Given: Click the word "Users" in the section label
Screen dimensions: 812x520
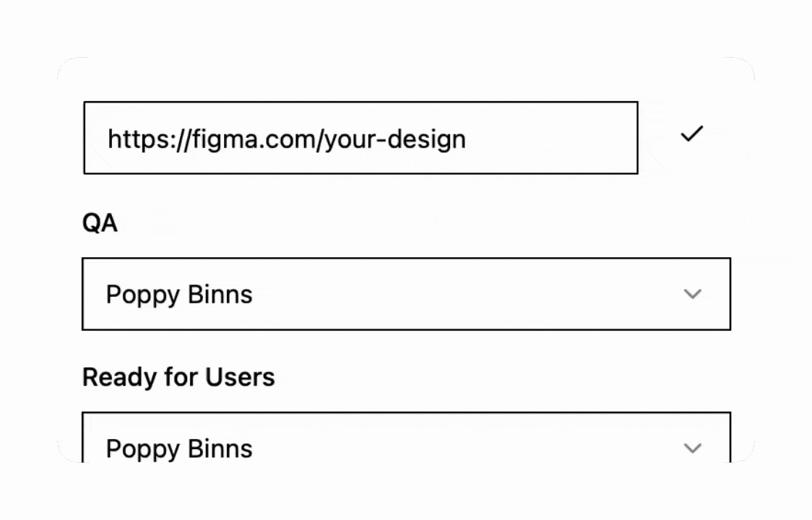Looking at the screenshot, I should pos(240,377).
